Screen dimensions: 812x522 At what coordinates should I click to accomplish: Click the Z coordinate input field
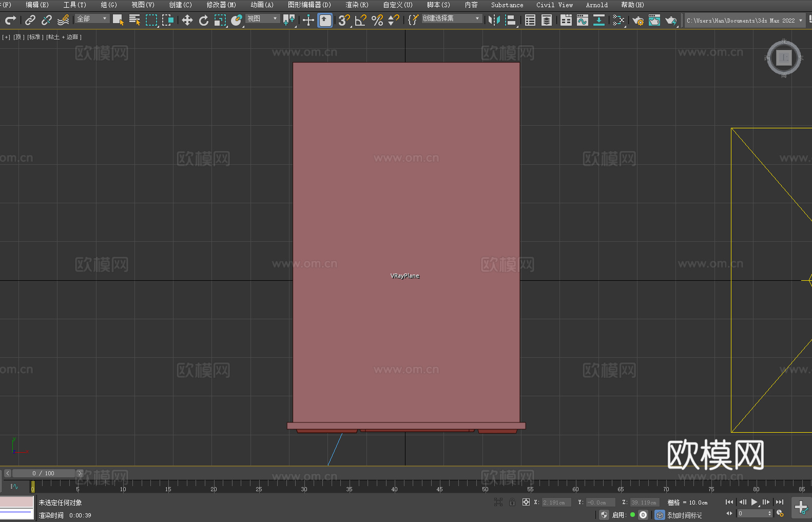point(644,502)
